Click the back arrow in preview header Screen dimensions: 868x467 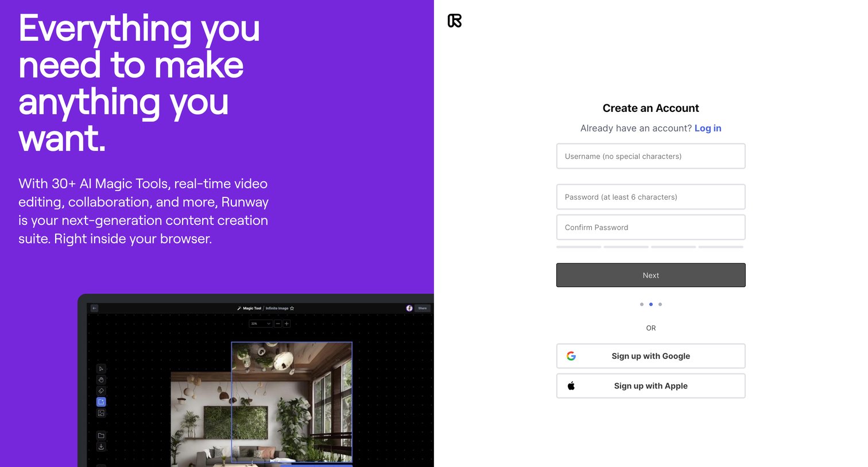coord(95,308)
